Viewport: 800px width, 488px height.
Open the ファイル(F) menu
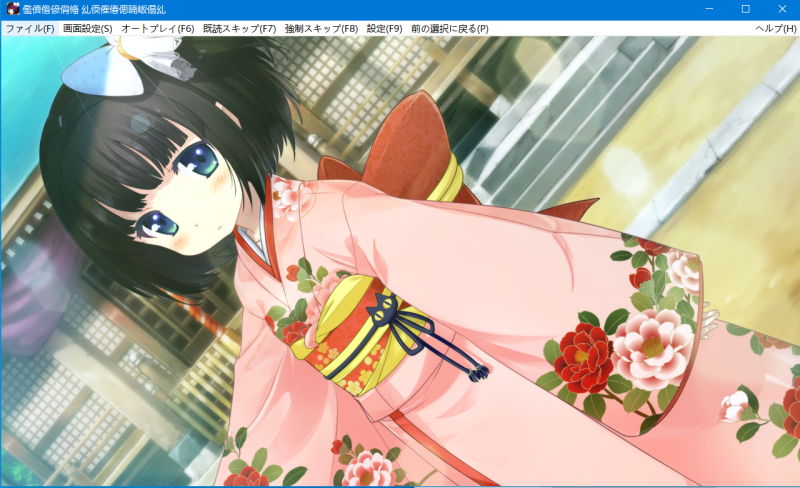[x=30, y=29]
